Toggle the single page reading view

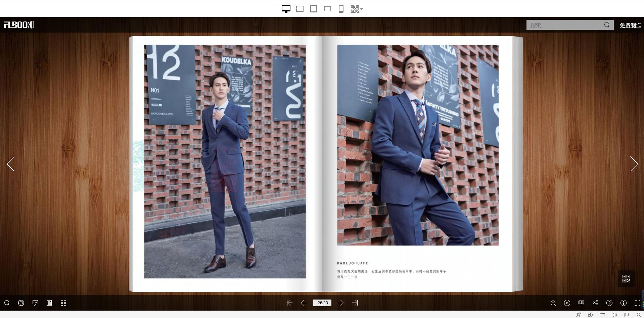tap(581, 303)
